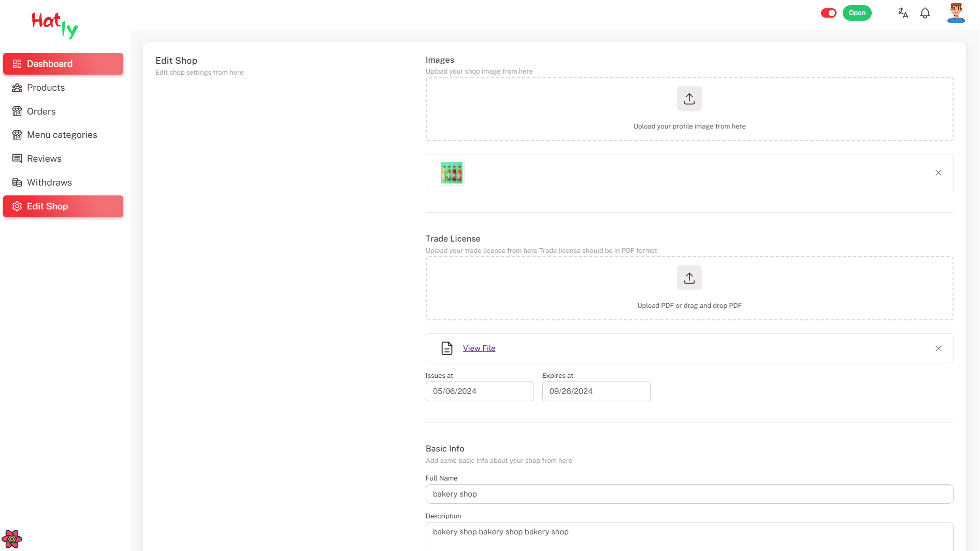
Task: Remove the uploaded shop image
Action: point(939,173)
